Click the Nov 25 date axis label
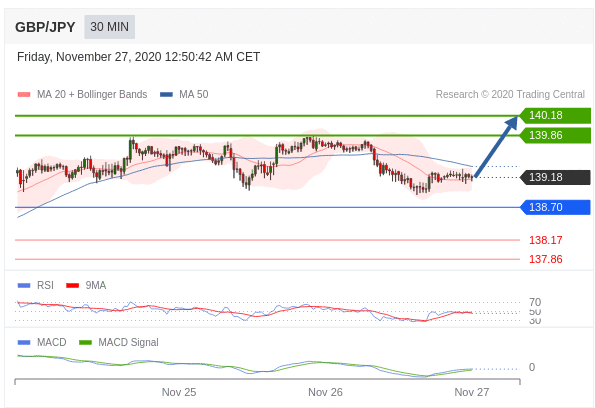The height and width of the screenshot is (408, 595). pyautogui.click(x=179, y=392)
